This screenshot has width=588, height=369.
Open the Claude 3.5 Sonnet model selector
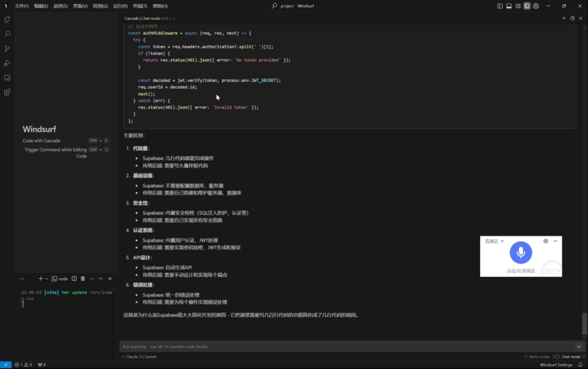pos(139,357)
